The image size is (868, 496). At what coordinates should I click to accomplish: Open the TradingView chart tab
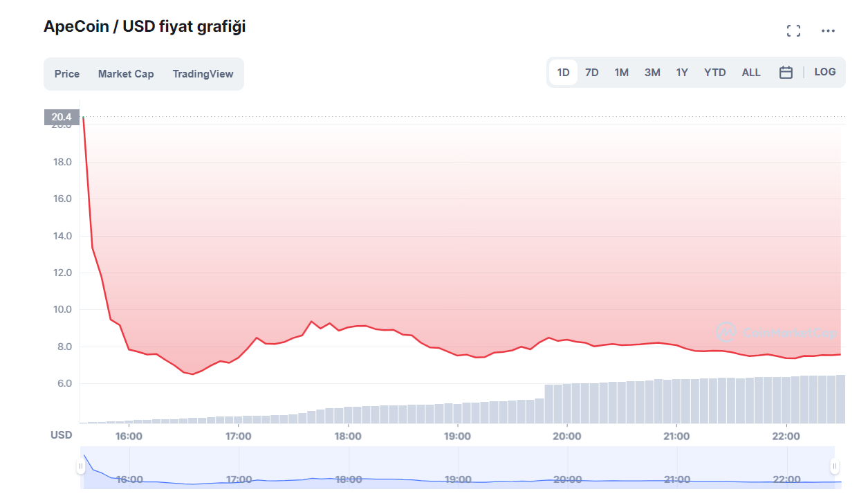click(203, 74)
